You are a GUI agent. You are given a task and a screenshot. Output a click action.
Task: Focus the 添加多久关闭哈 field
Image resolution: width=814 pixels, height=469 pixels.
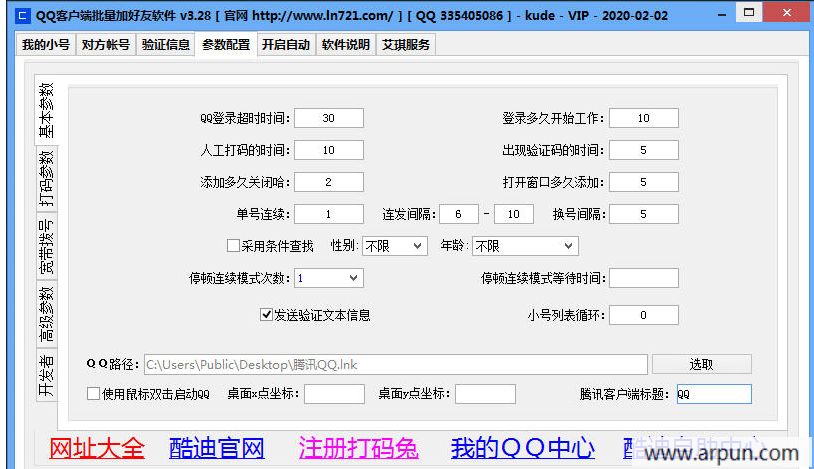point(329,182)
